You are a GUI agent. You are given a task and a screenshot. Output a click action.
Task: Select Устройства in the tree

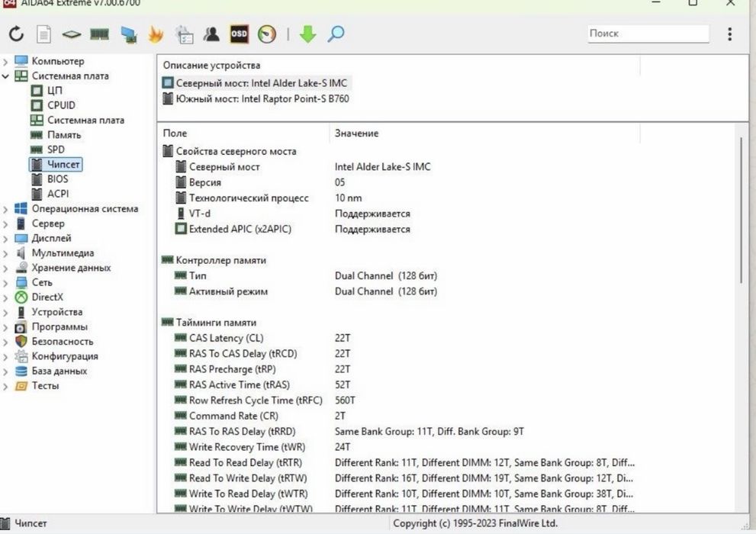(57, 312)
